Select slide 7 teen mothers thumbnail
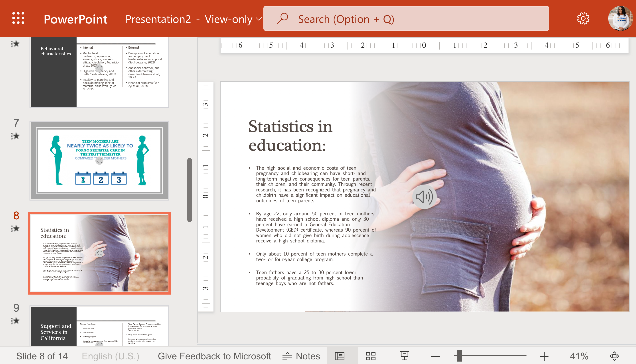The width and height of the screenshot is (636, 364). click(99, 161)
